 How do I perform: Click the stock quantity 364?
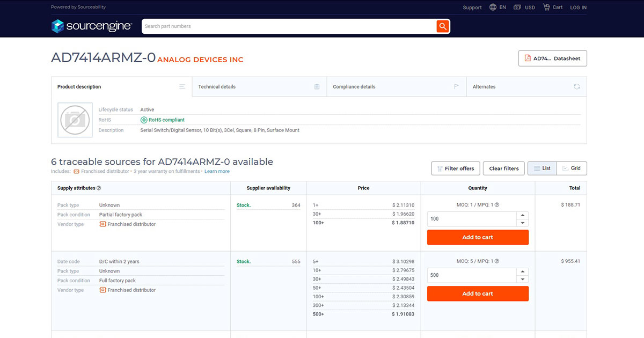[296, 205]
